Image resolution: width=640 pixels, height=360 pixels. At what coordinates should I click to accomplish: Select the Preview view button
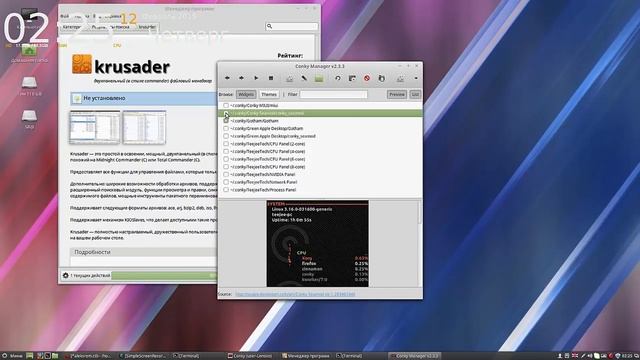[397, 94]
